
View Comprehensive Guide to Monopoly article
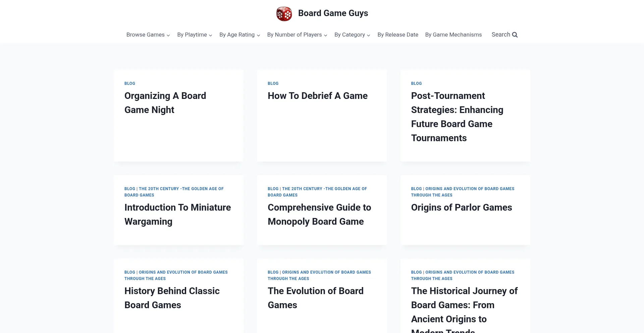click(319, 214)
